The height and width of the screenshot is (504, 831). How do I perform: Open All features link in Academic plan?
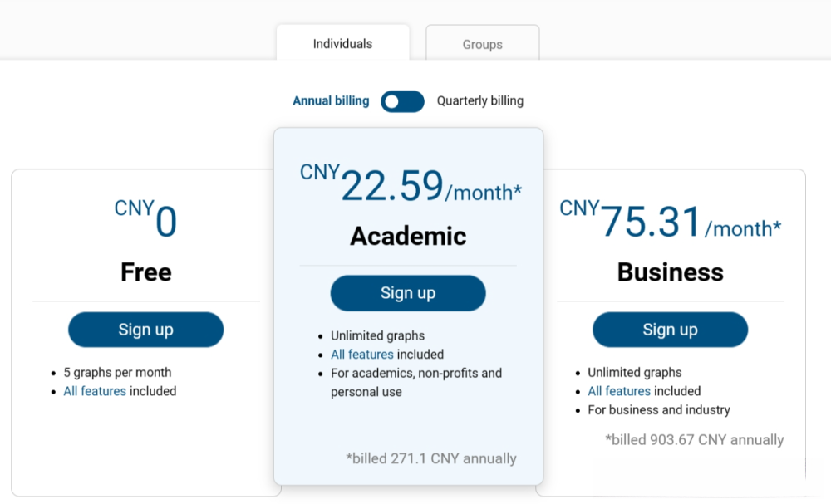361,355
